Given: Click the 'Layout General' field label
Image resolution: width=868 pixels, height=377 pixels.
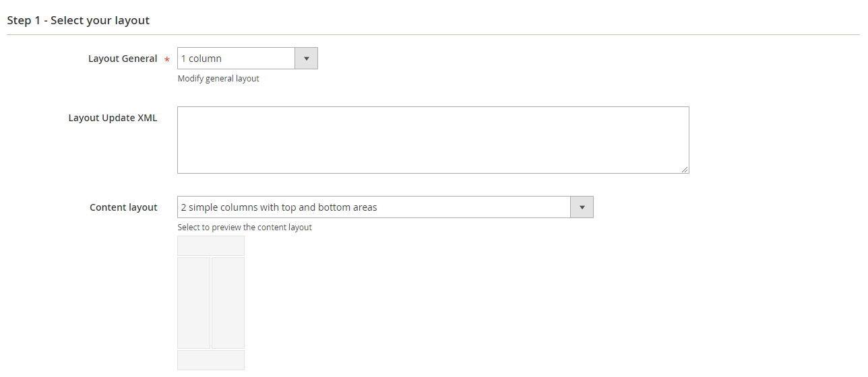Looking at the screenshot, I should [123, 59].
